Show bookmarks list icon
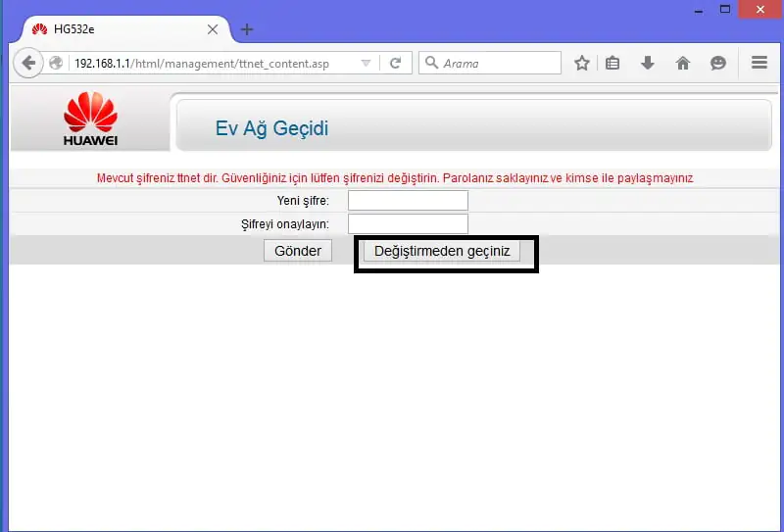 click(x=612, y=63)
